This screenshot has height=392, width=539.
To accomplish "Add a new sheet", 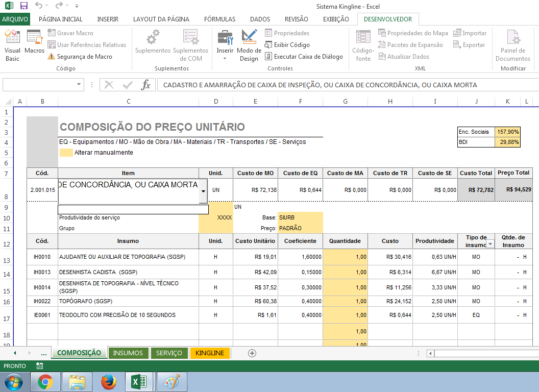I will coord(252,353).
